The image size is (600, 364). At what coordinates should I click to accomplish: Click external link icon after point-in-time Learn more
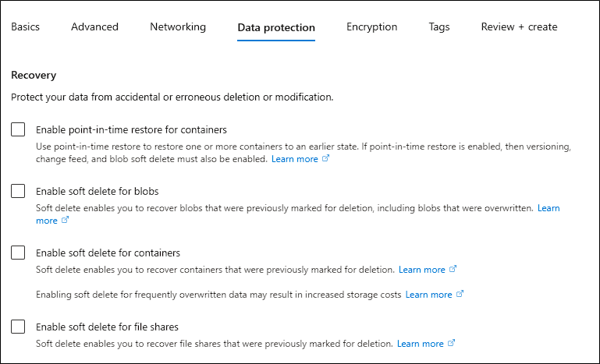pyautogui.click(x=325, y=158)
